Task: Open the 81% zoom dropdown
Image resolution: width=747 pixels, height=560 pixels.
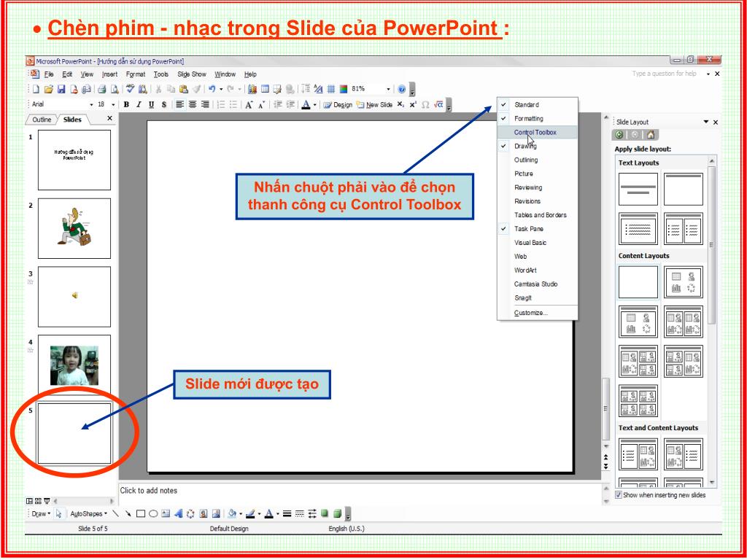Action: pyautogui.click(x=388, y=89)
